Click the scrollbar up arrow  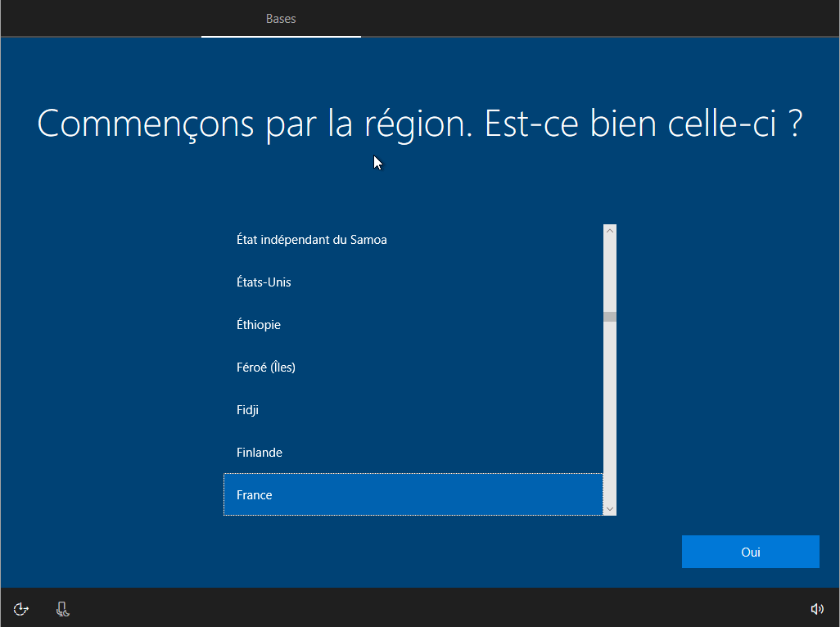click(x=609, y=229)
